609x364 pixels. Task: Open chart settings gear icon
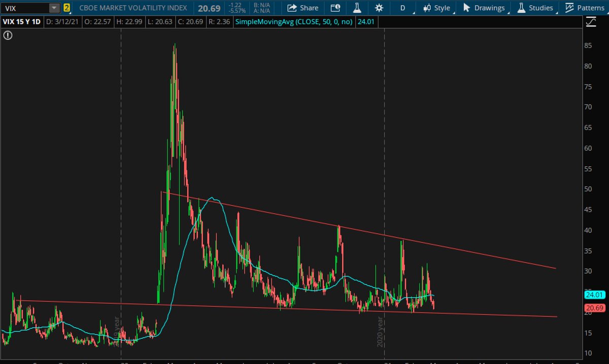click(379, 8)
